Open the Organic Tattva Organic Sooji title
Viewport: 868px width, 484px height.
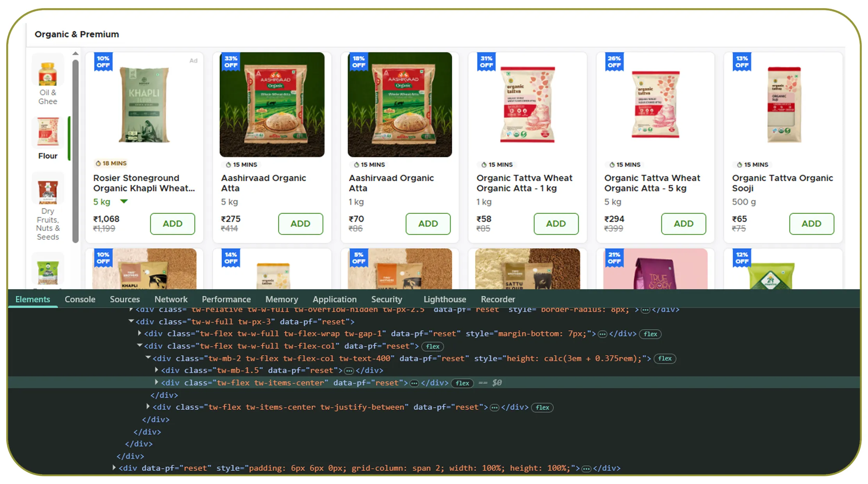point(782,183)
